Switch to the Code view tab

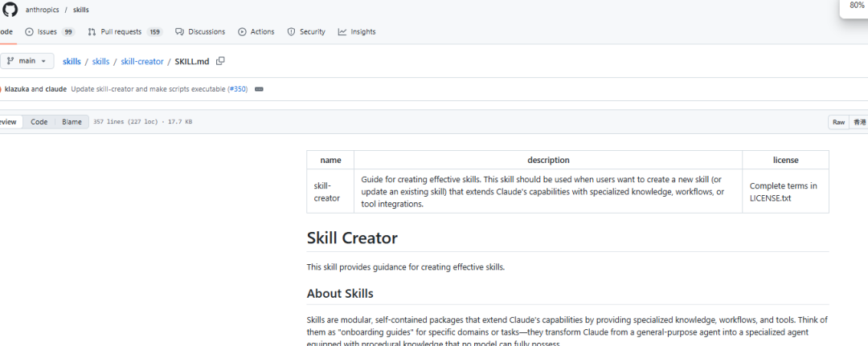(39, 121)
